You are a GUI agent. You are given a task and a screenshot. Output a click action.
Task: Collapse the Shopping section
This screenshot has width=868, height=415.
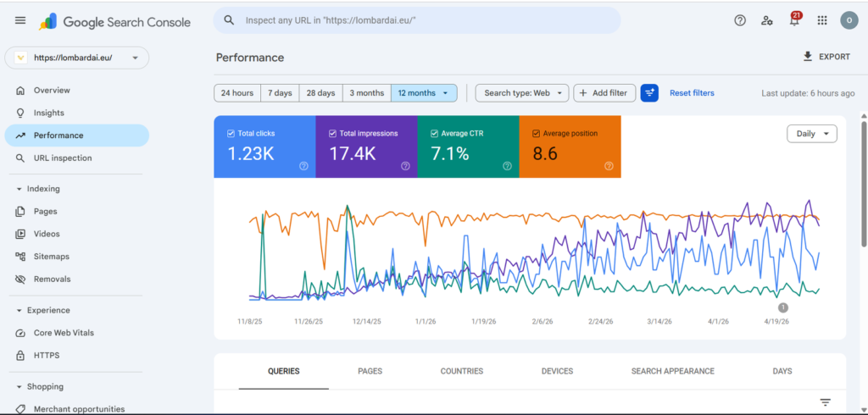pyautogui.click(x=39, y=387)
